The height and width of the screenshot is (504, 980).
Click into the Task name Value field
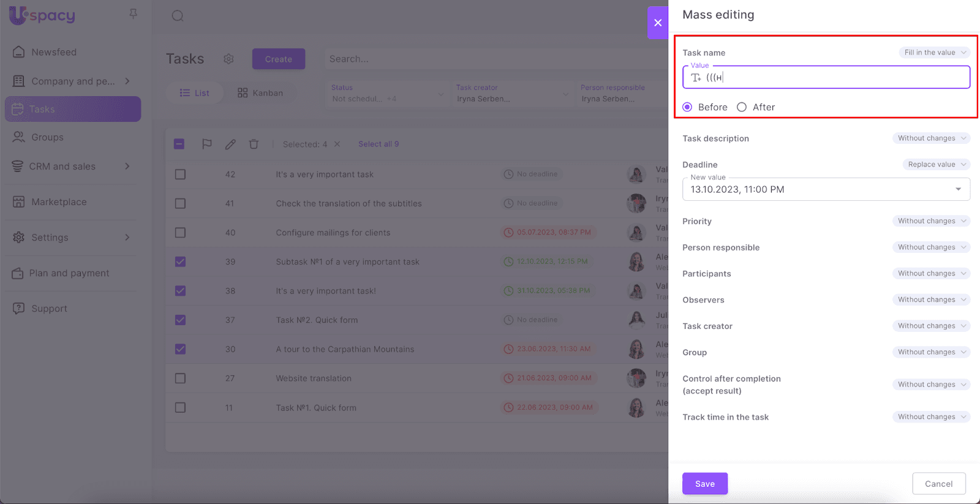point(833,78)
